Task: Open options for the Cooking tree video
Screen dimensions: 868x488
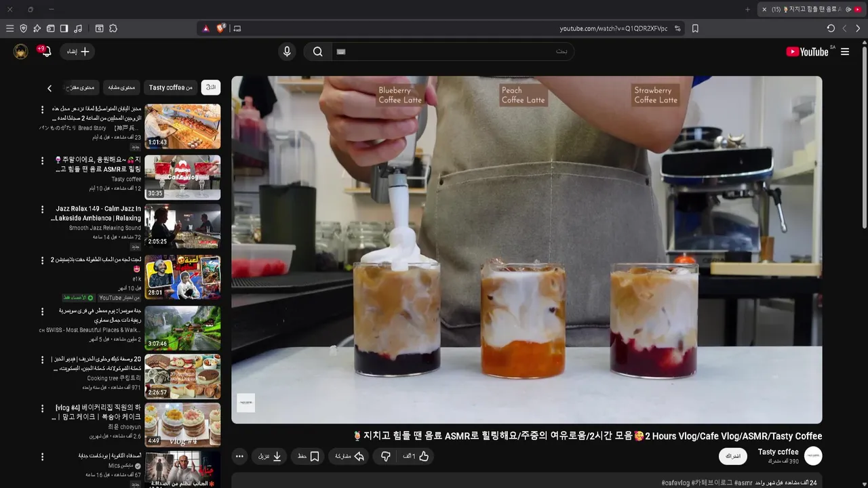Action: pos(42,360)
